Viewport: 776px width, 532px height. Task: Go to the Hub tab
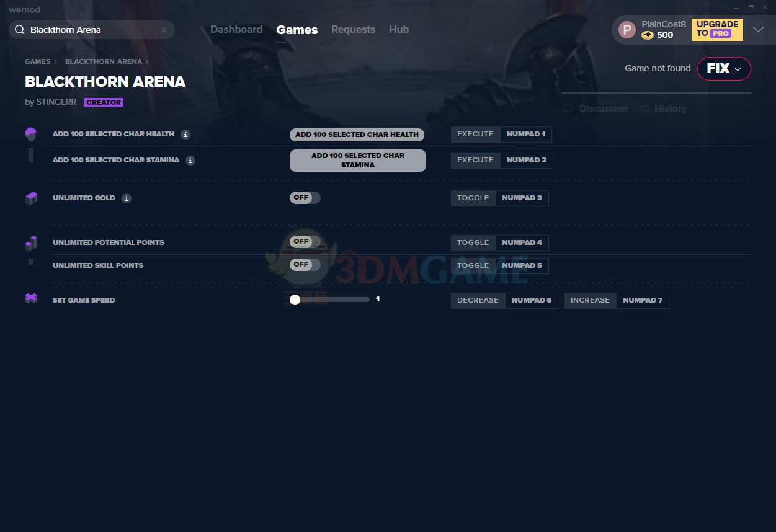[x=399, y=29]
